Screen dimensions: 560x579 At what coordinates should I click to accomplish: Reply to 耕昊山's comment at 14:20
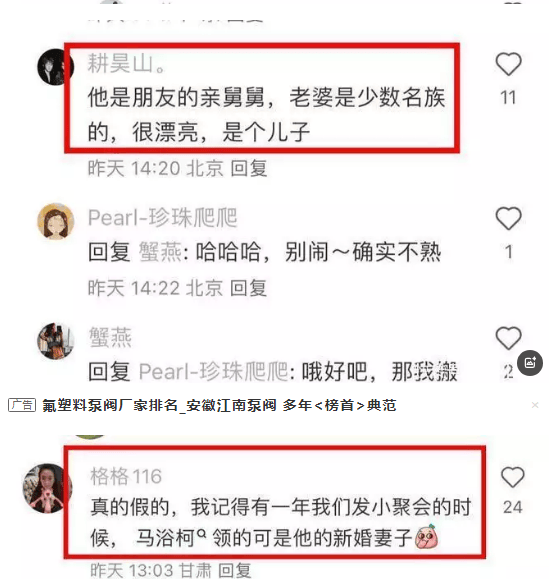[x=249, y=168]
